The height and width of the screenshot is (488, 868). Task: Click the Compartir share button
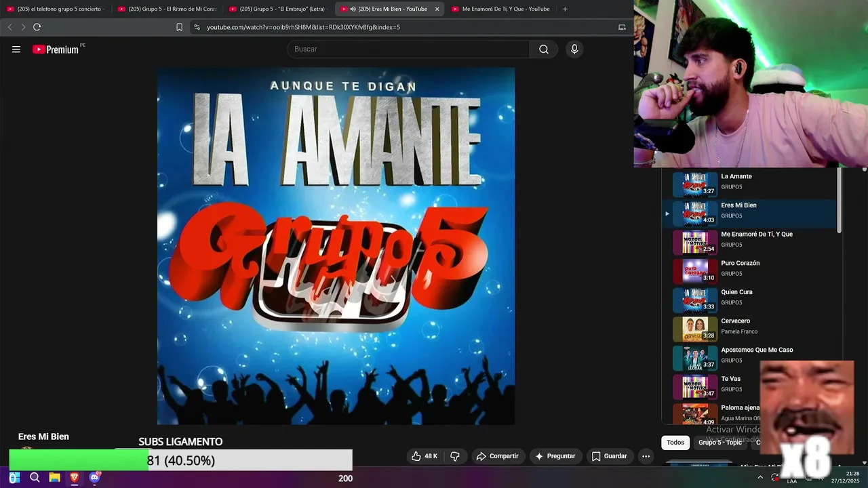pos(497,456)
